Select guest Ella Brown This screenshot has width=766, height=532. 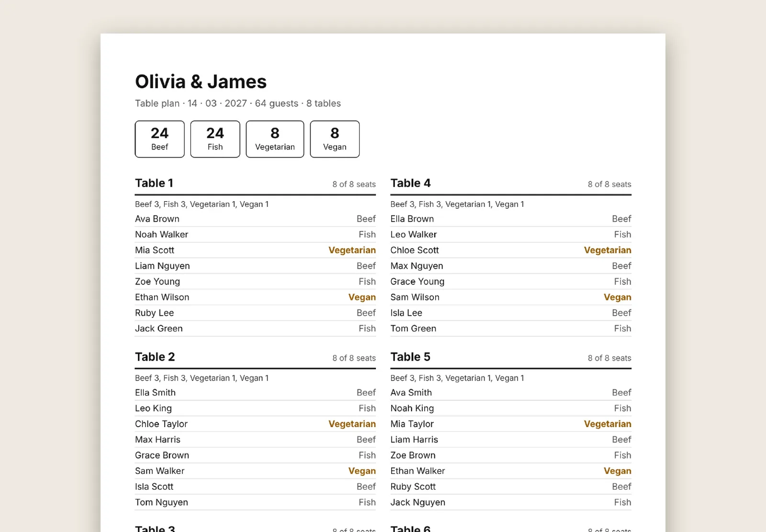click(412, 219)
